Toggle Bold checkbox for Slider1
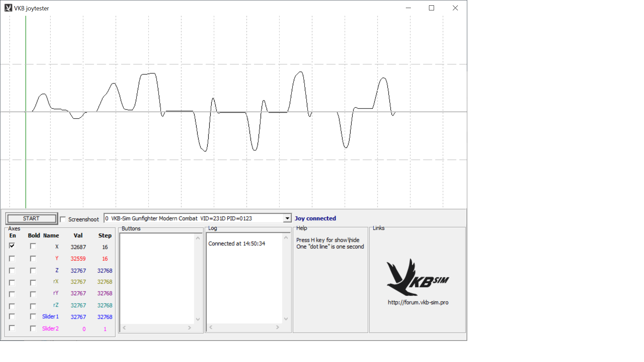 pos(33,316)
